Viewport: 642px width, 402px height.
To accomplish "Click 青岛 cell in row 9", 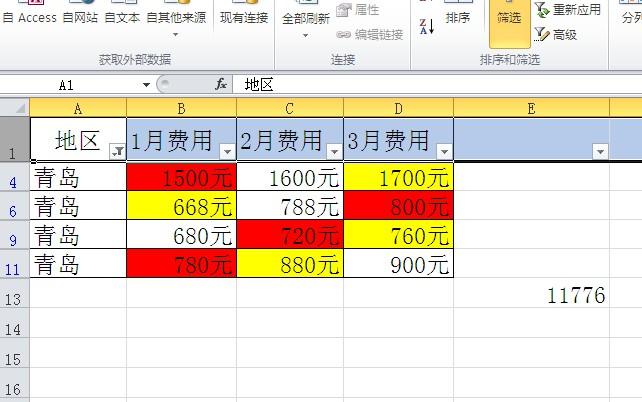I will point(78,235).
